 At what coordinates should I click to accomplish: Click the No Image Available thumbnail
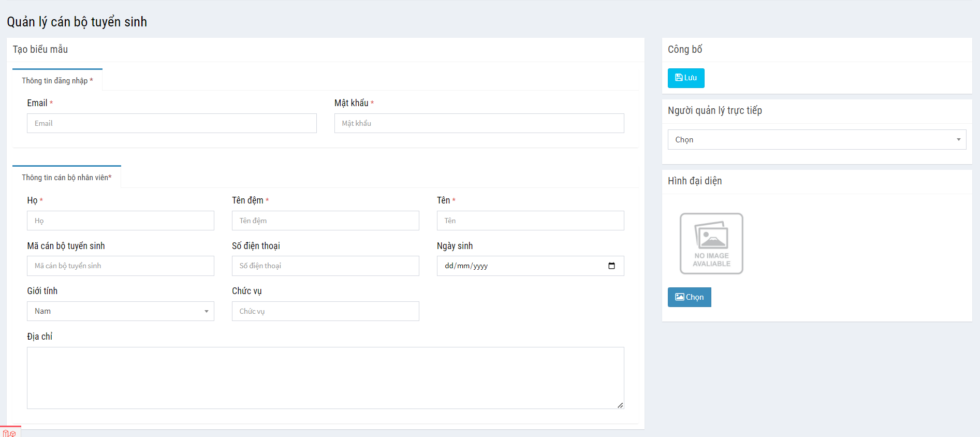click(x=711, y=243)
